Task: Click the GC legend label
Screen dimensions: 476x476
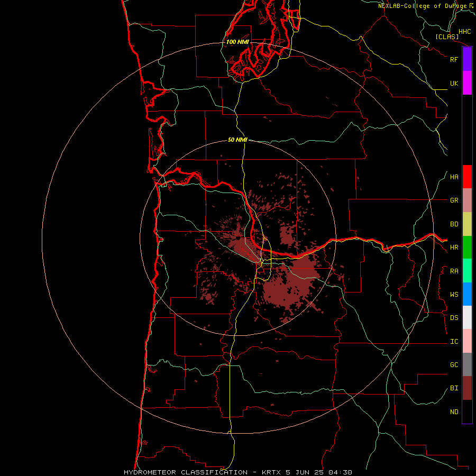Action: click(x=454, y=365)
